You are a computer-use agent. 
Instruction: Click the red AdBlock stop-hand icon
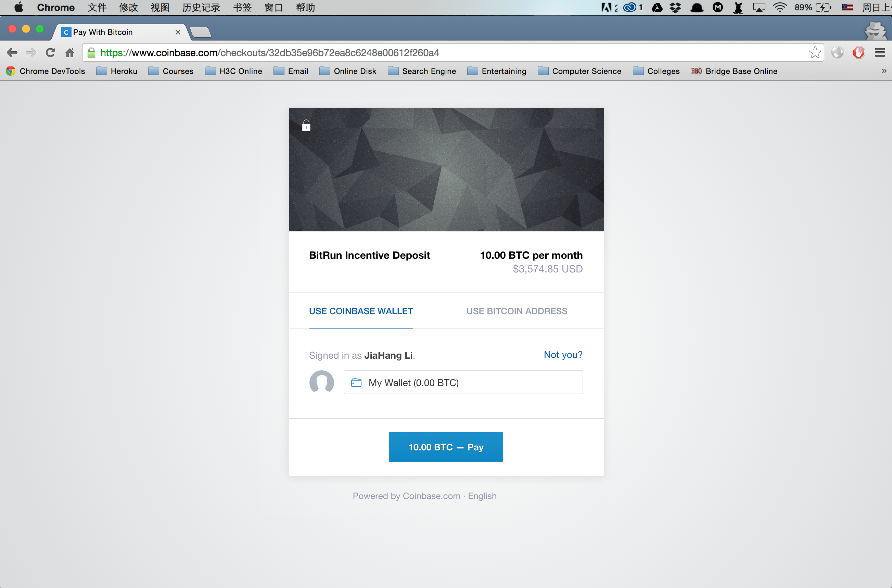coord(858,52)
